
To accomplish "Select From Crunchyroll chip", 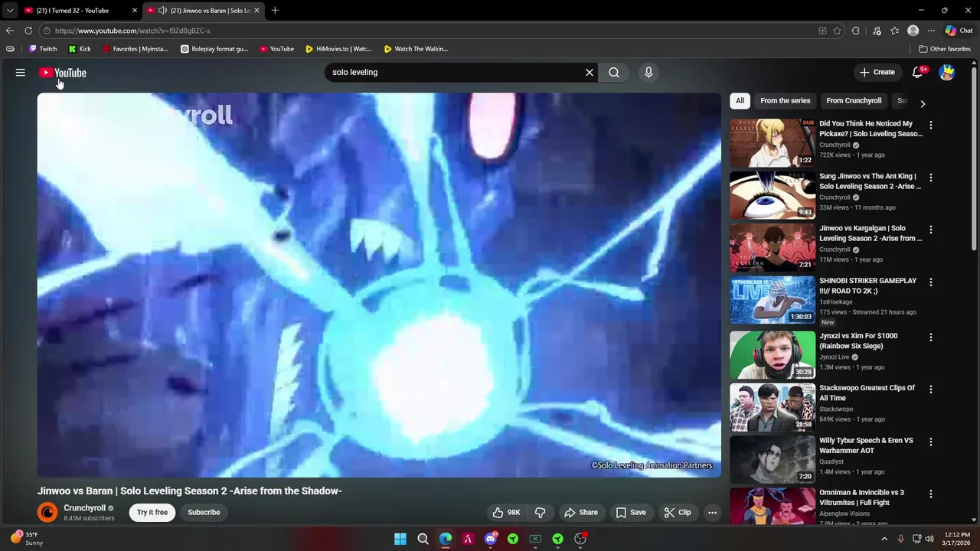I will pyautogui.click(x=854, y=100).
